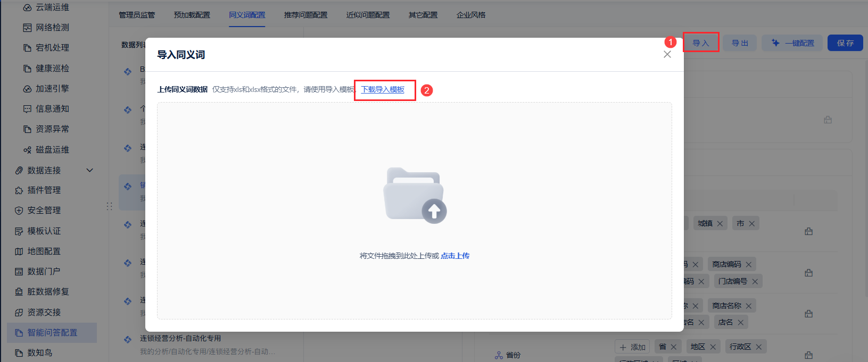Switch to the 预加载配置 tab
Image resolution: width=868 pixels, height=362 pixels.
[192, 15]
